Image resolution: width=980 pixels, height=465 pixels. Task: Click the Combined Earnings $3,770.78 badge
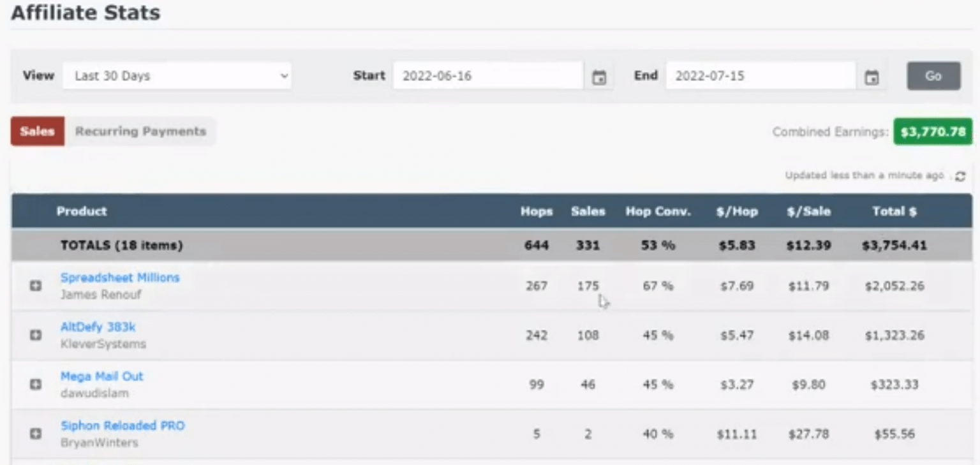tap(933, 132)
